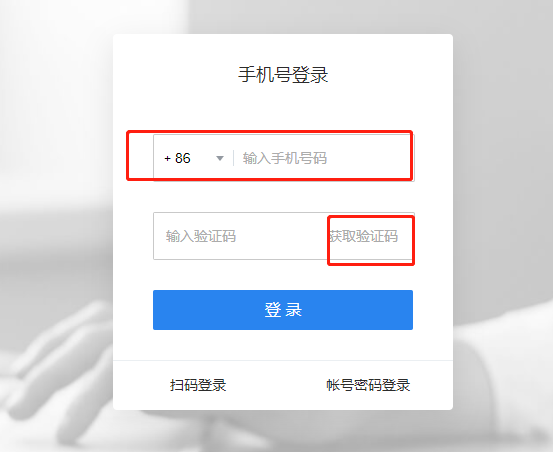Click the number 86 in the country selector
The height and width of the screenshot is (452, 553).
[183, 158]
